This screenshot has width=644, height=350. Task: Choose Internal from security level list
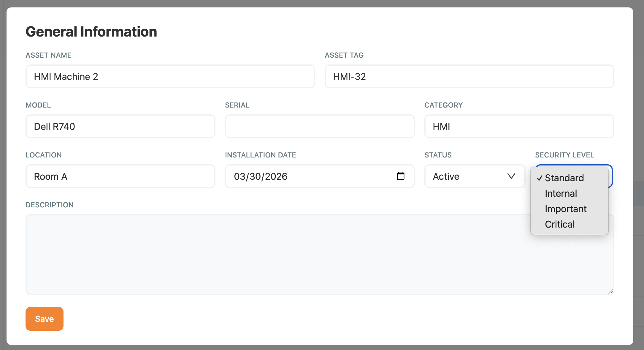561,193
